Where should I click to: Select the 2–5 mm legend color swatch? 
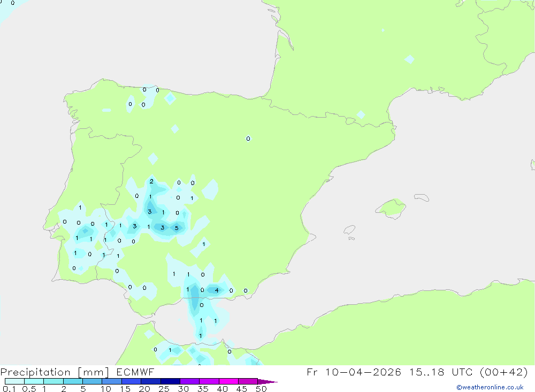pyautogui.click(x=73, y=381)
